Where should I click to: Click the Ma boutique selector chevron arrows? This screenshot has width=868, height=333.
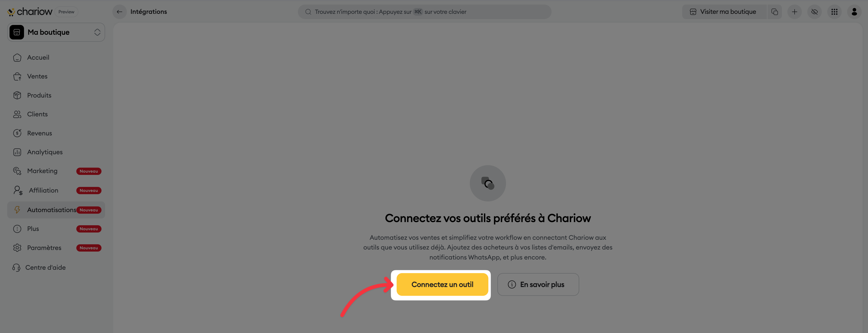pyautogui.click(x=97, y=32)
